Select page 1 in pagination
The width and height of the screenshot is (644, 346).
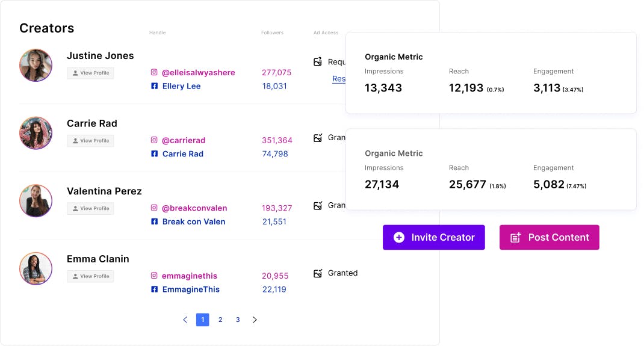tap(203, 320)
